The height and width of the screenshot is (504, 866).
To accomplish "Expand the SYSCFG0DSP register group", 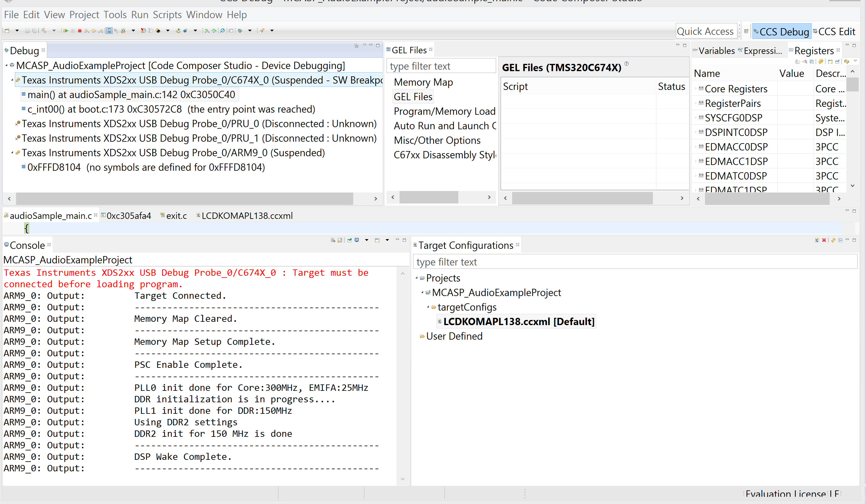I will click(696, 118).
